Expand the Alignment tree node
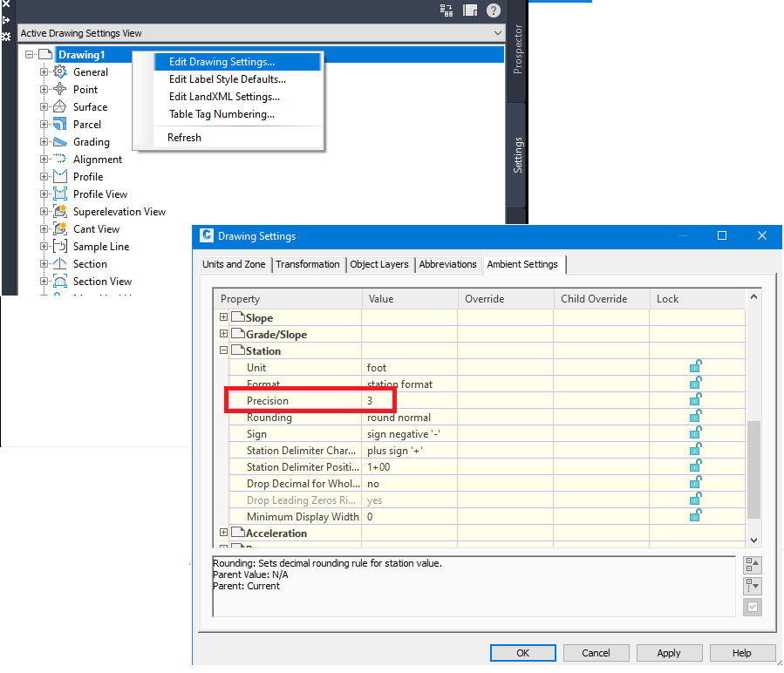The height and width of the screenshot is (673, 784). 44,160
